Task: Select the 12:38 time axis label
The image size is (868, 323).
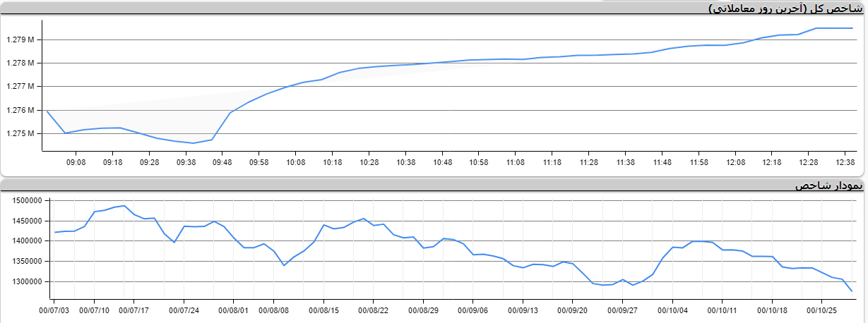Action: click(845, 162)
